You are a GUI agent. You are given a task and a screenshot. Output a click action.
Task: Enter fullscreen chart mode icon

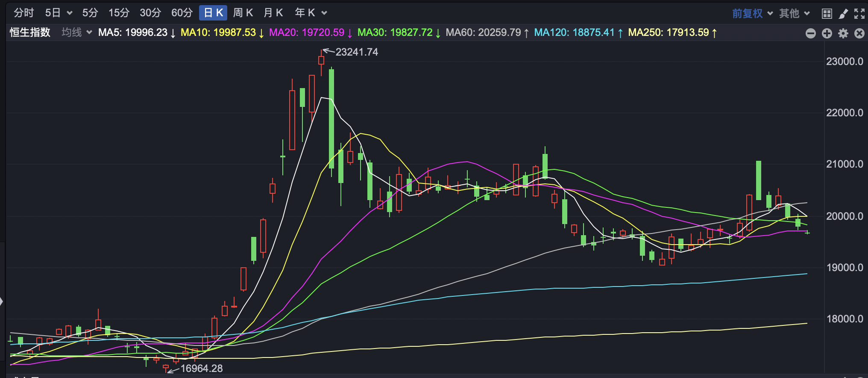click(x=859, y=14)
